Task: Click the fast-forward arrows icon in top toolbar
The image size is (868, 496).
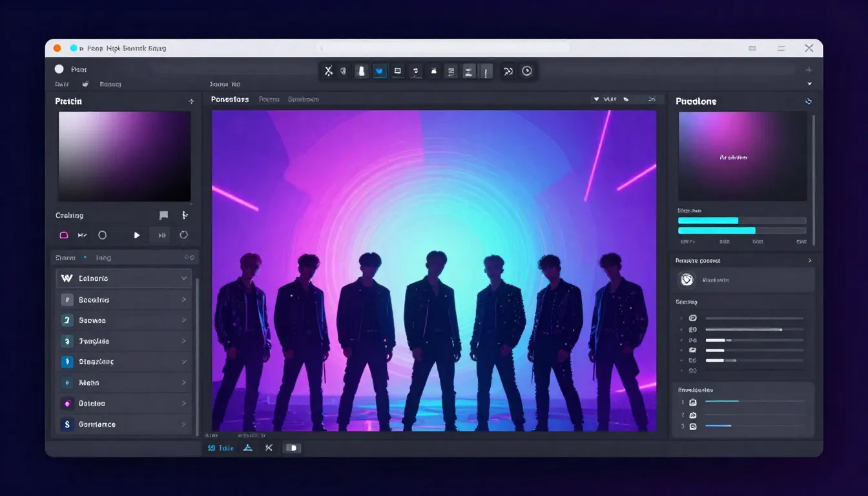Action: 508,71
